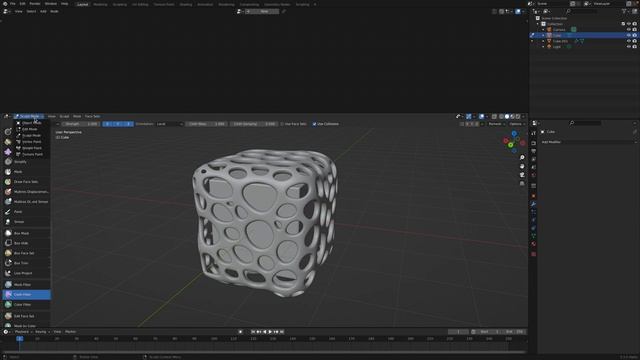Select the Line Project tool
This screenshot has width=640, height=360.
27,273
